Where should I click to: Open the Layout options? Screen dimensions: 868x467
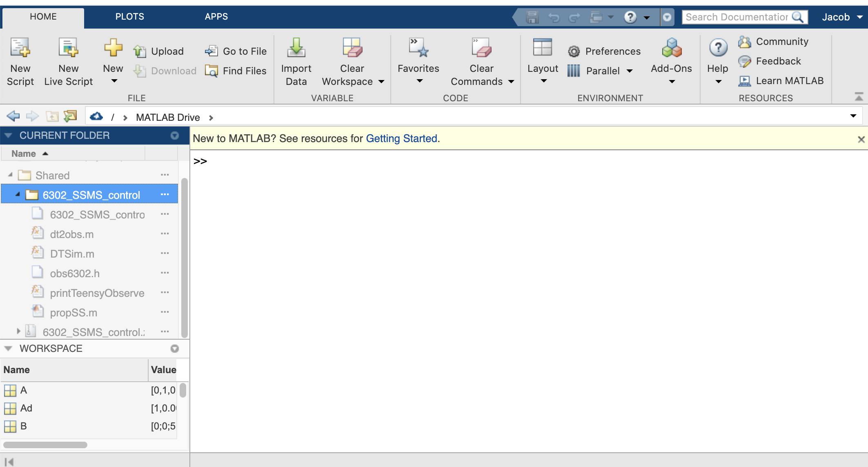click(x=543, y=62)
